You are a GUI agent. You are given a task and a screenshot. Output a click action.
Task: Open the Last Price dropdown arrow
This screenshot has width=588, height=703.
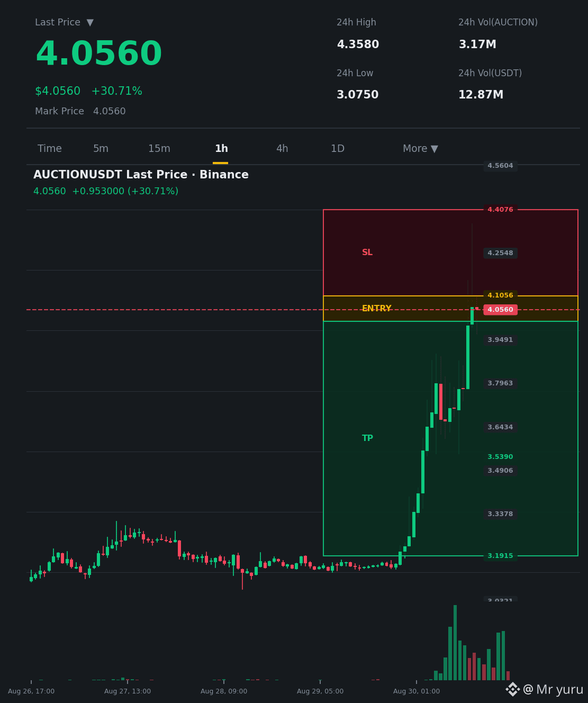coord(90,23)
